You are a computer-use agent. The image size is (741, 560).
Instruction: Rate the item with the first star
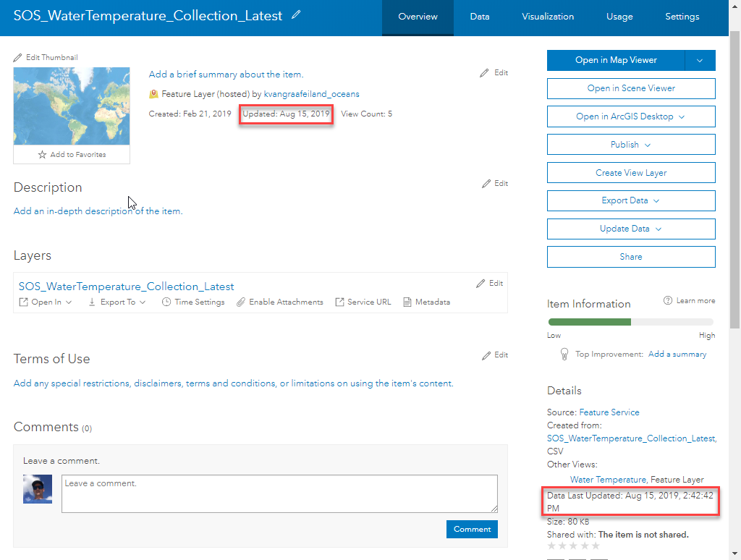click(x=551, y=546)
